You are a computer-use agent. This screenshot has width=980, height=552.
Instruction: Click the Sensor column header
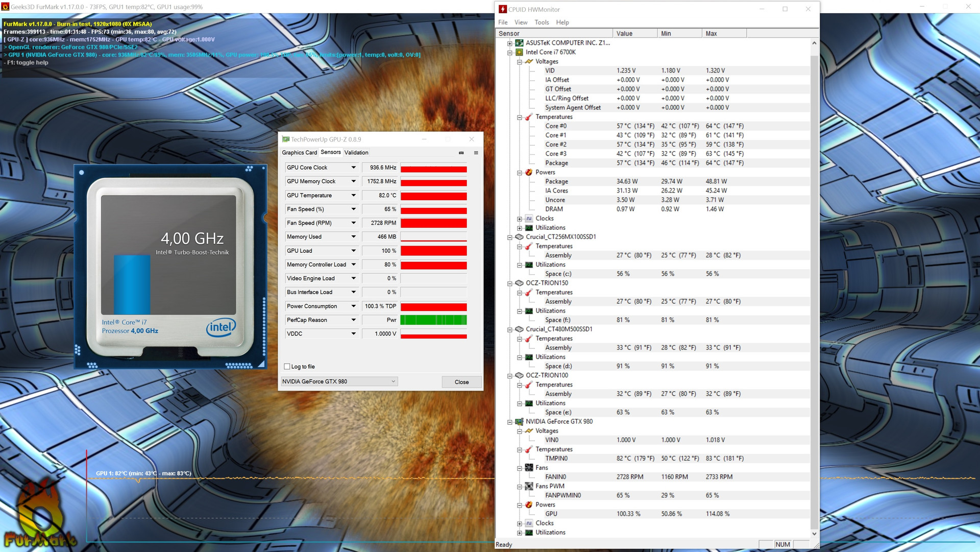(554, 34)
